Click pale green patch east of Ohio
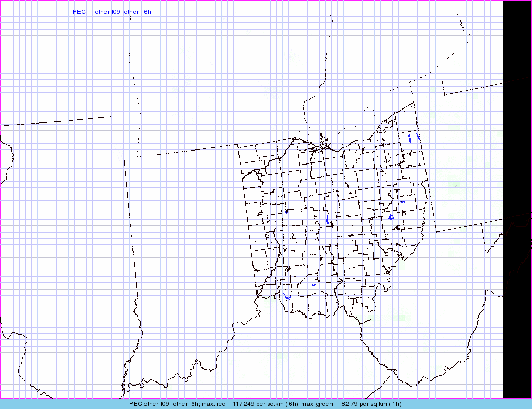This screenshot has height=409, width=532. [457, 184]
